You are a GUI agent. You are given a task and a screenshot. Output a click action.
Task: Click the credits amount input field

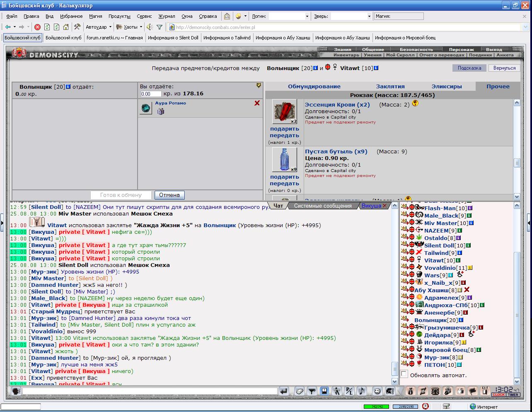(x=151, y=94)
